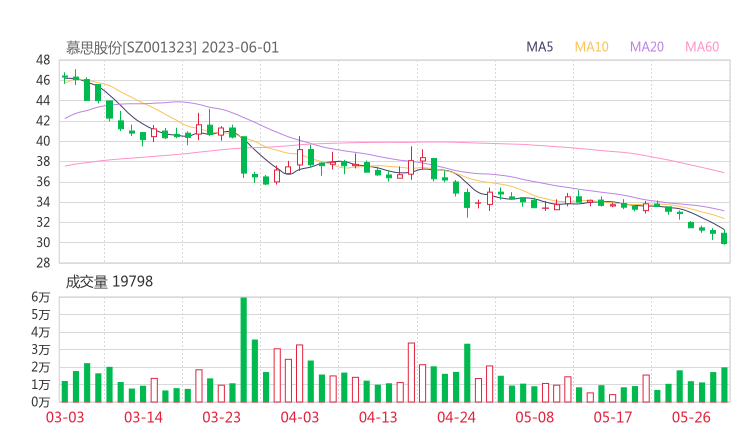Click the 03-03 date axis label

tap(65, 417)
